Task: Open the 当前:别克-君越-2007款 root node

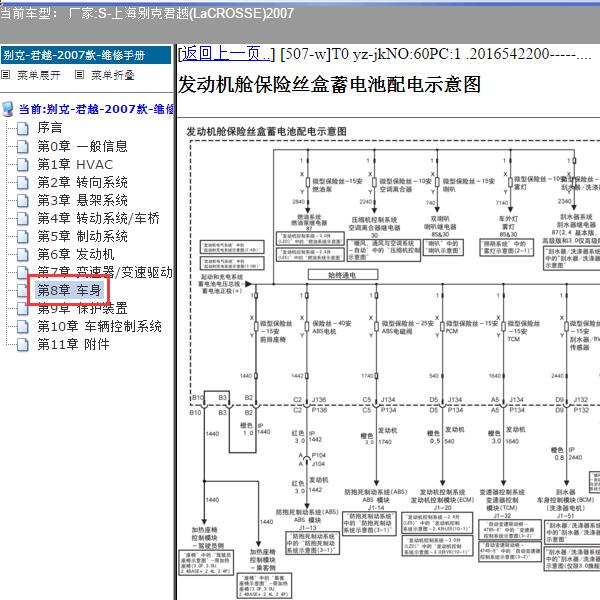Action: pyautogui.click(x=96, y=109)
